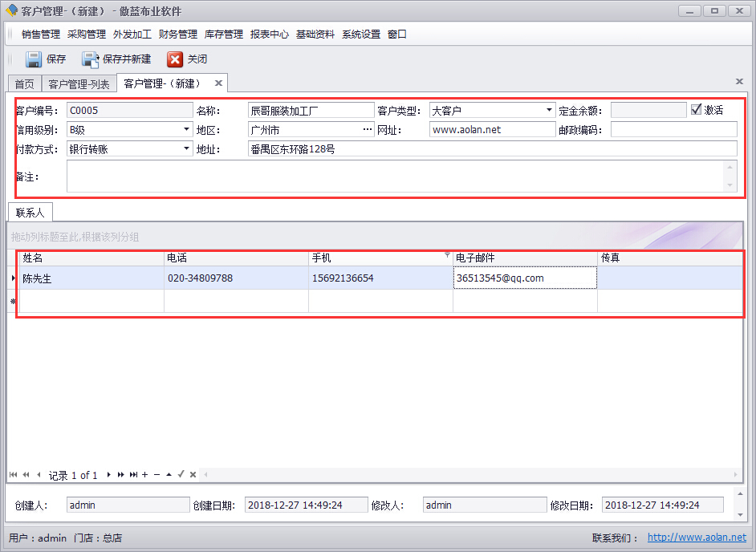Toggle the 激活 checkbox
This screenshot has height=552, width=756.
[697, 110]
